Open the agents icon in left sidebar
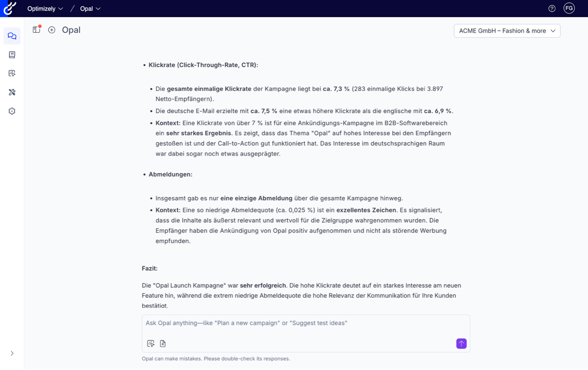 12,74
